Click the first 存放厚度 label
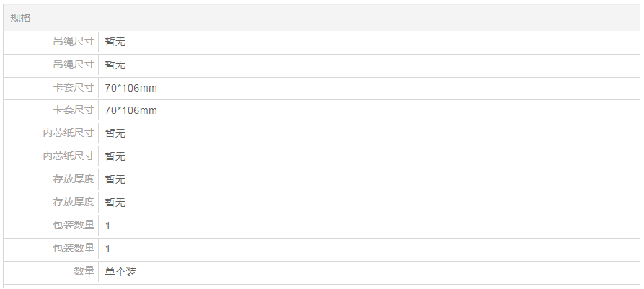The width and height of the screenshot is (644, 289). coord(74,179)
